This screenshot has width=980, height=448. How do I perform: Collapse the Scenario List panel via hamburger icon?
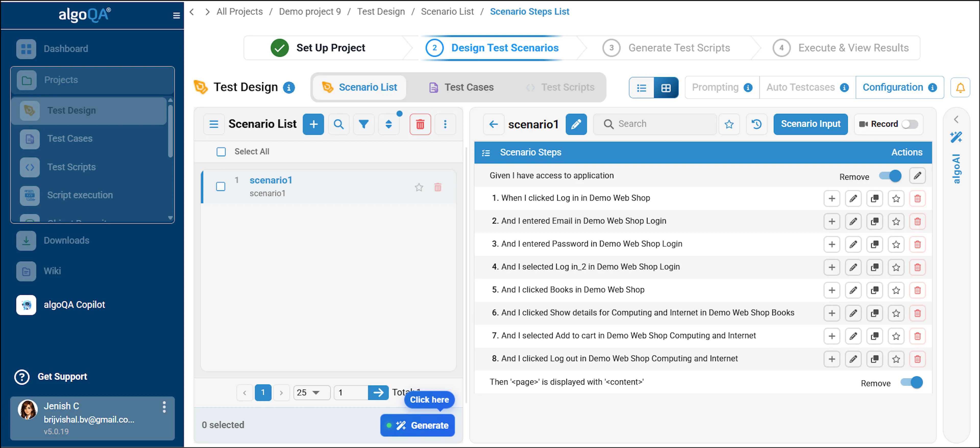coord(214,124)
